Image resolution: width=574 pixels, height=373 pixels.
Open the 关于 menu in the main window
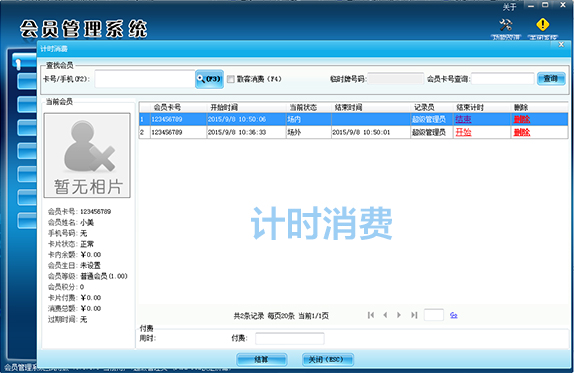tap(509, 7)
